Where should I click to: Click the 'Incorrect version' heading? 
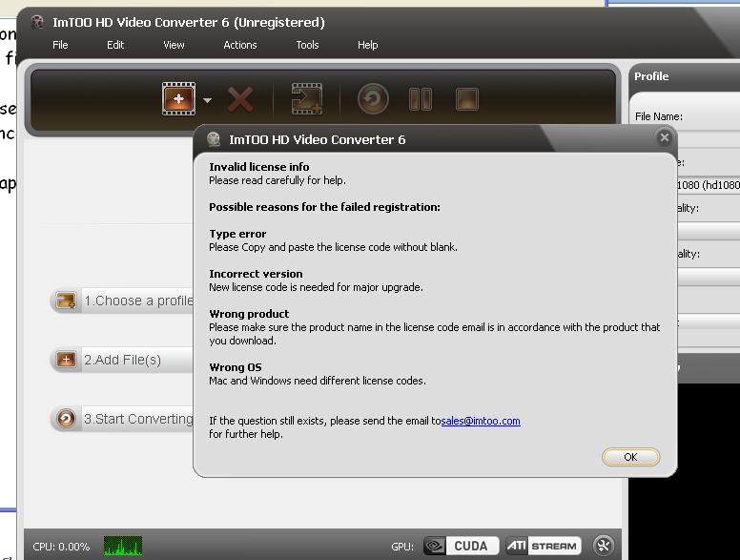(x=256, y=274)
